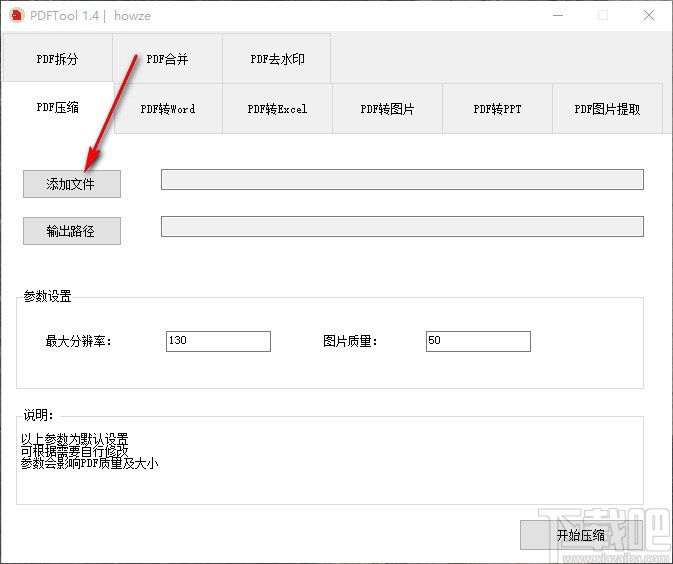Switch to the PDF合并 tab
This screenshot has height=564, width=673.
[x=167, y=58]
